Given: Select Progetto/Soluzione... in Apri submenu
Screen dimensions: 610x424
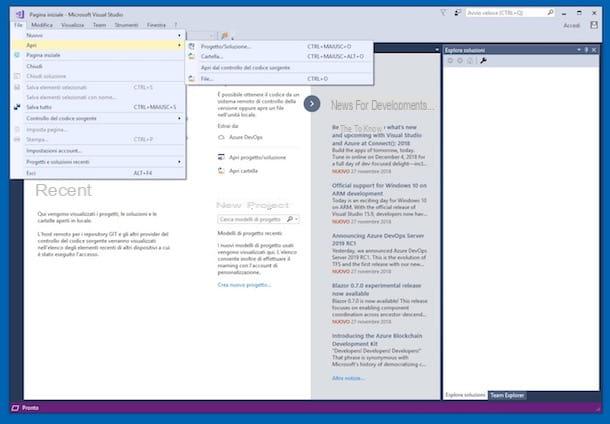Looking at the screenshot, I should (x=279, y=46).
